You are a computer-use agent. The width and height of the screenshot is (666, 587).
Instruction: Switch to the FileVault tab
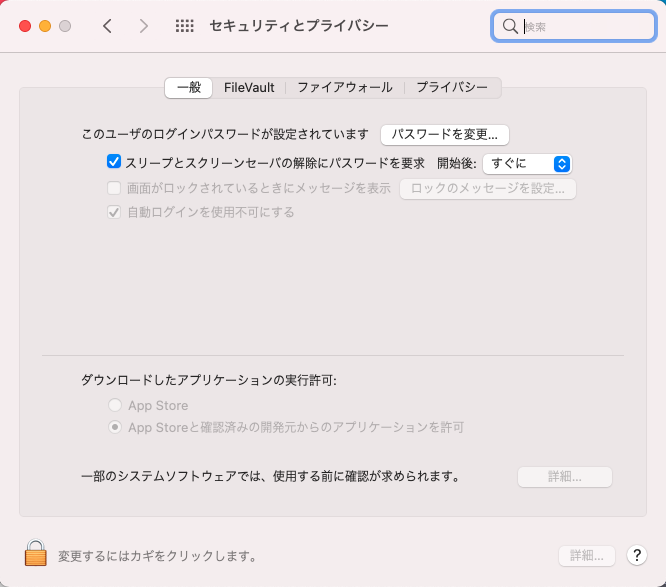pos(249,87)
